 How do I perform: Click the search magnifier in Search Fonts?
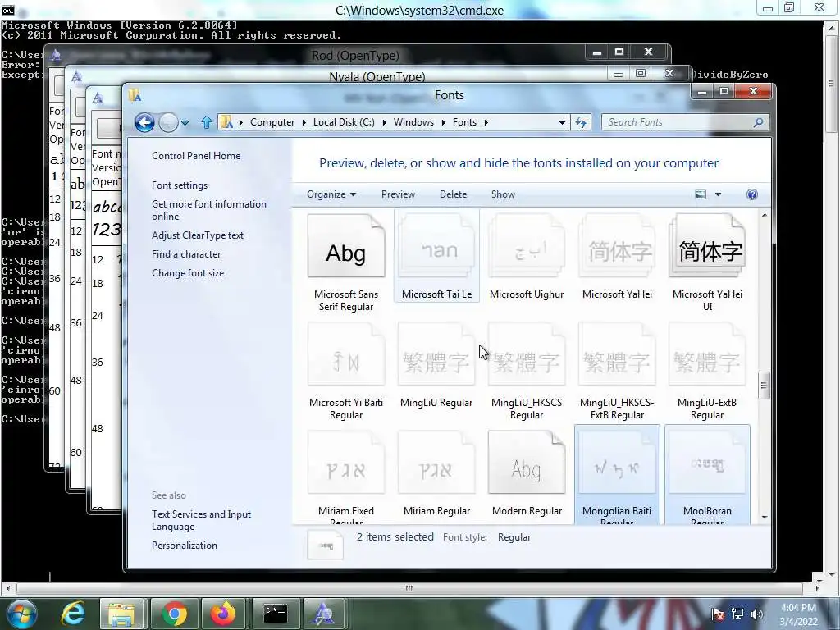[758, 123]
